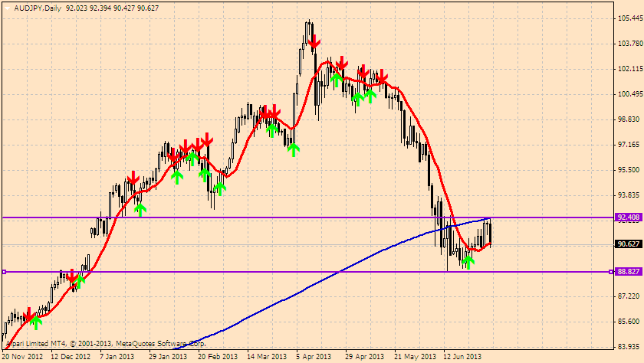
Task: Click the 7 Jan 2013 date label
Action: click(117, 356)
